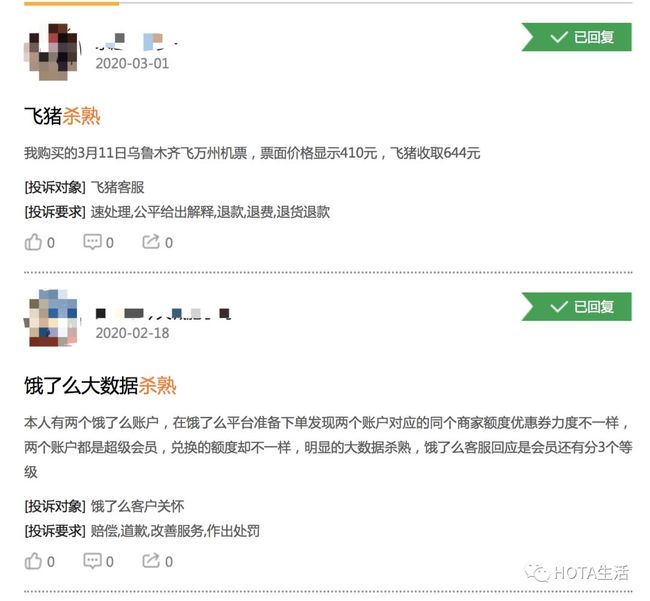Read the Urumqi-Wanzhou ticket complaint text
650x601 pixels.
tap(252, 153)
